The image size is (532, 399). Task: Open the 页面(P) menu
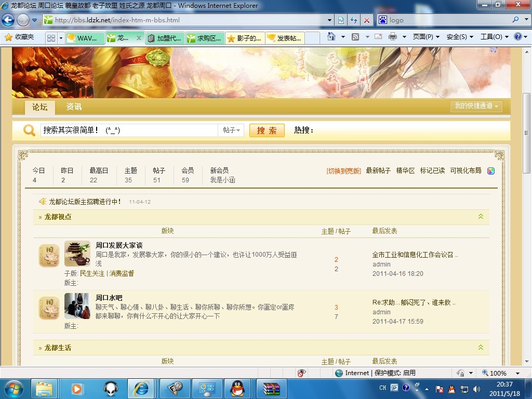coord(426,37)
